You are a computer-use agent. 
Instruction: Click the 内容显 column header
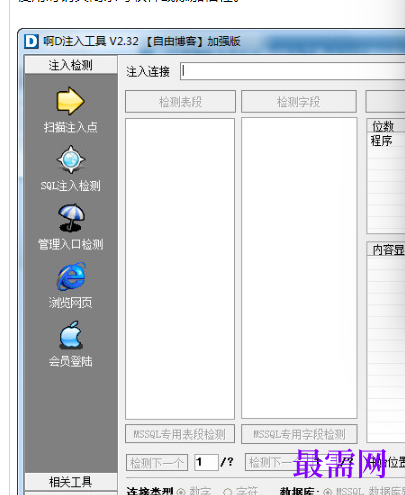click(x=386, y=249)
